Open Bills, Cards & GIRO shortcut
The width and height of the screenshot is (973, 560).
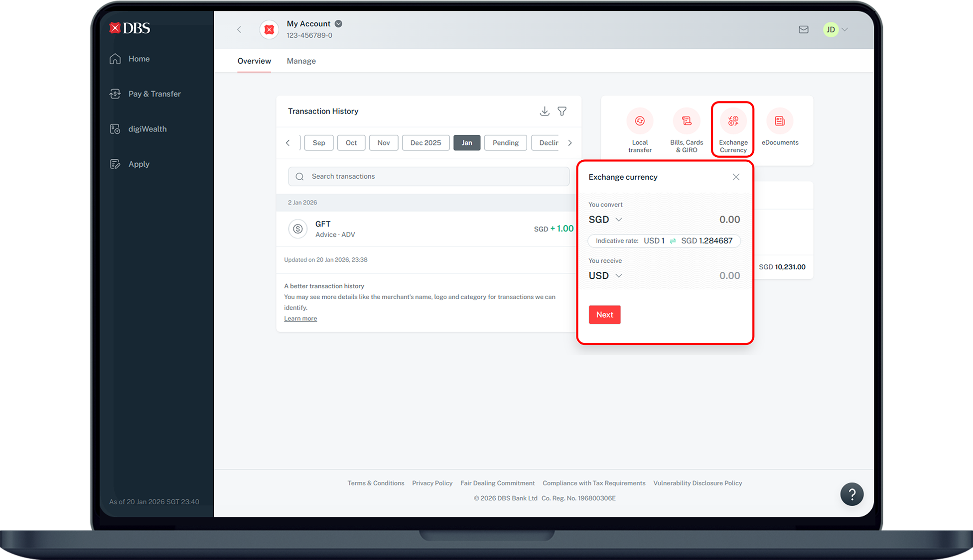tap(687, 121)
